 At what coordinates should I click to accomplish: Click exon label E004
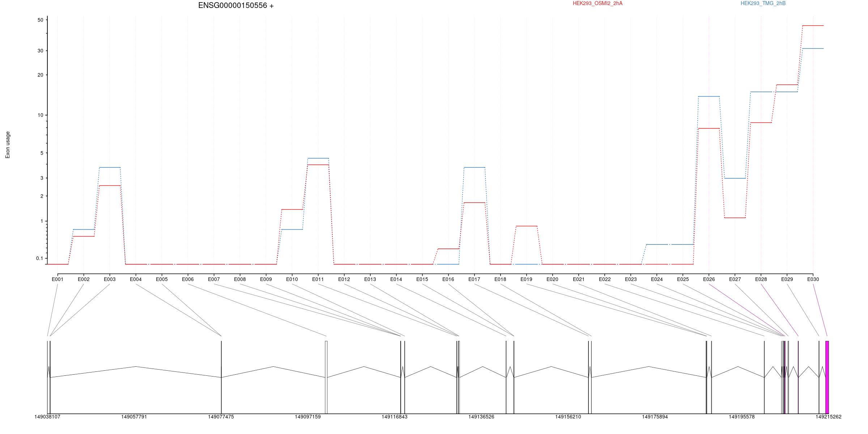pyautogui.click(x=136, y=279)
